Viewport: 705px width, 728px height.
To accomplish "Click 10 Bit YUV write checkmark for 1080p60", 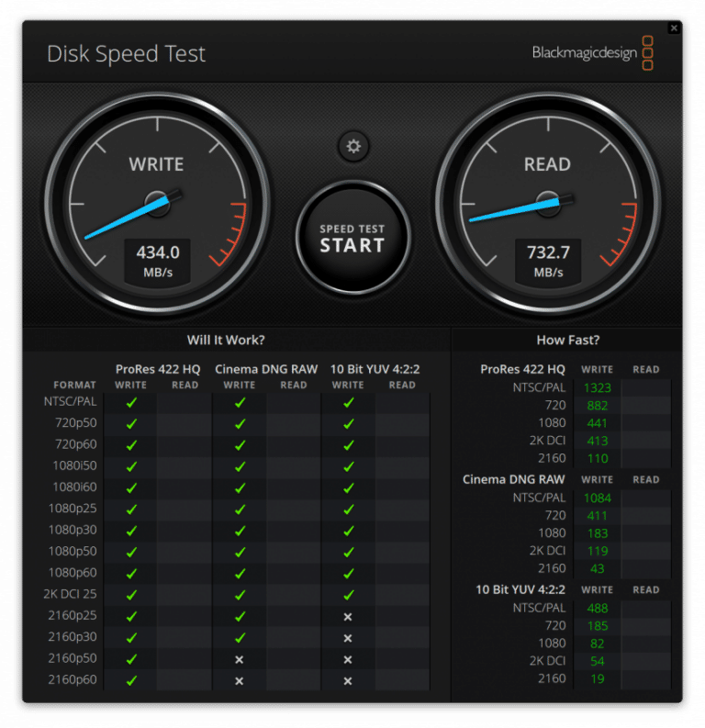I will pyautogui.click(x=349, y=574).
